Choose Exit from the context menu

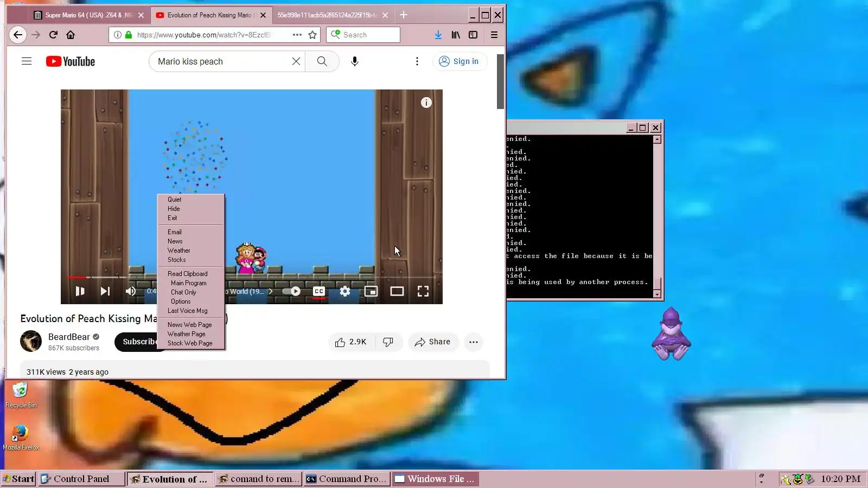pos(191,218)
